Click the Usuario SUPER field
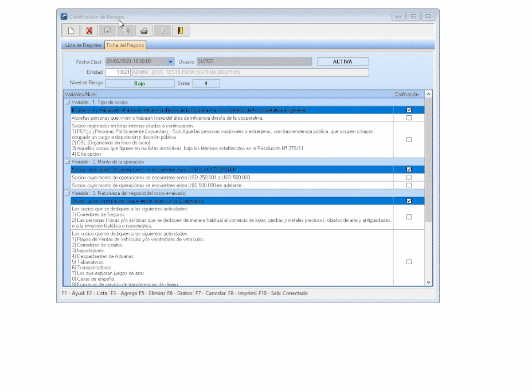This screenshot has height=392, width=532. 254,61
